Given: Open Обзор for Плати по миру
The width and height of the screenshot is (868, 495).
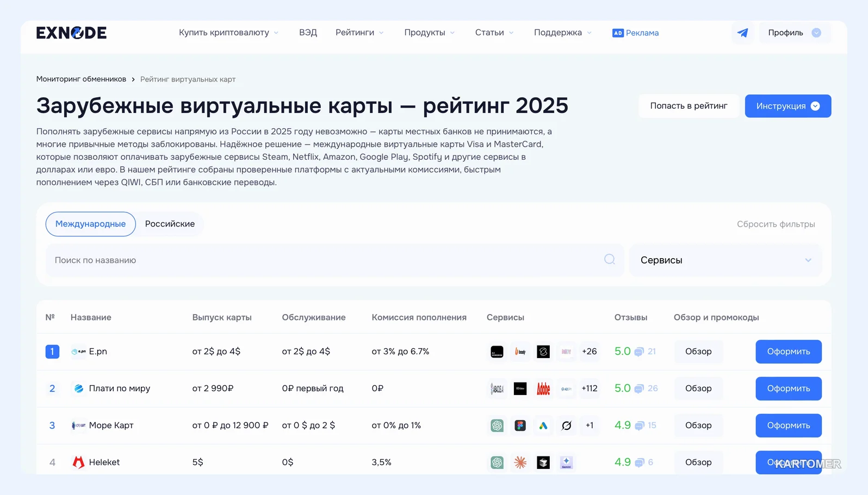Looking at the screenshot, I should (x=698, y=389).
